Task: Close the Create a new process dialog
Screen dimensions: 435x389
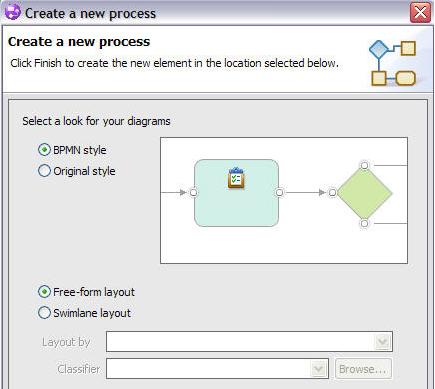Action: point(420,13)
